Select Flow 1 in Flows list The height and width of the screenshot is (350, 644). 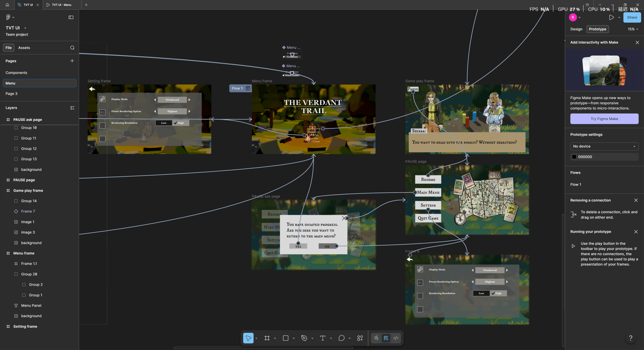[576, 185]
